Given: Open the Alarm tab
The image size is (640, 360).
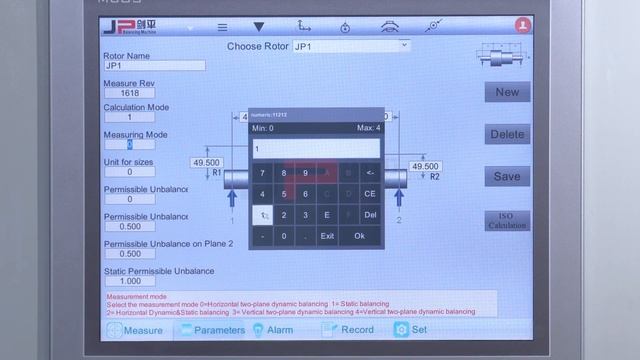Looking at the screenshot, I should (x=273, y=330).
